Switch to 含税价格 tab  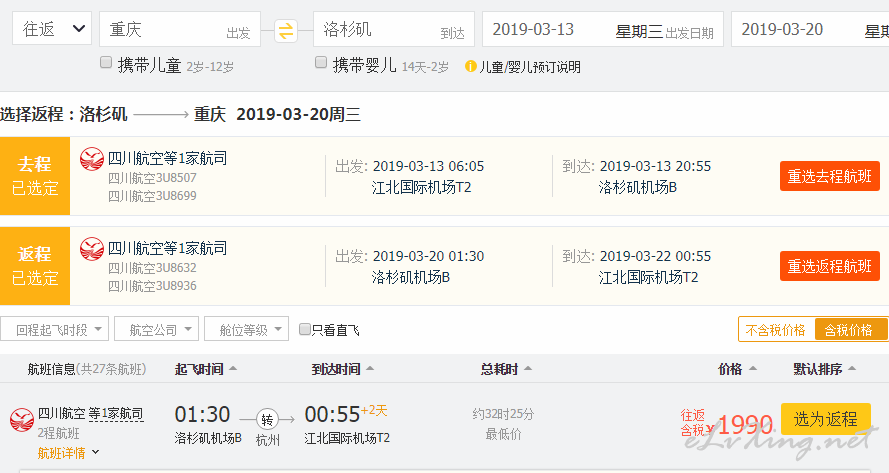point(850,330)
